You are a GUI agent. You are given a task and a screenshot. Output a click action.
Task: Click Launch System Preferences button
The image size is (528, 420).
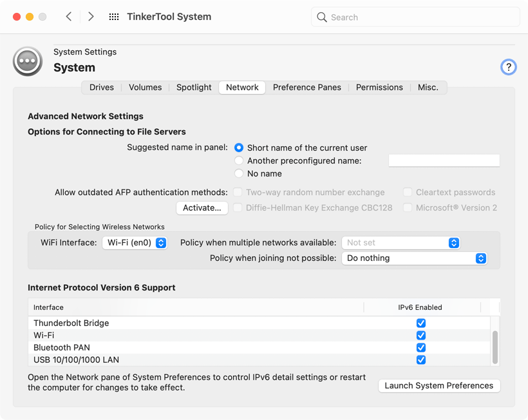click(x=438, y=386)
